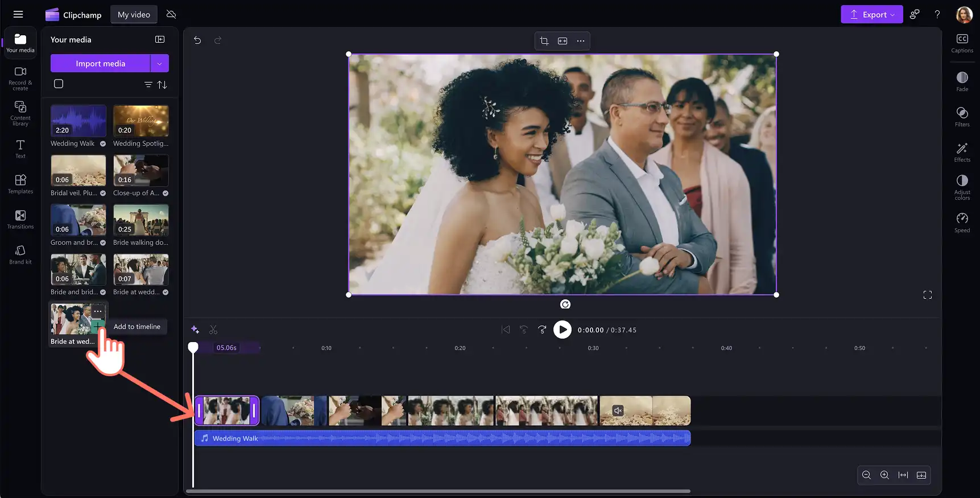980x498 pixels.
Task: Open the Captions panel
Action: click(962, 43)
